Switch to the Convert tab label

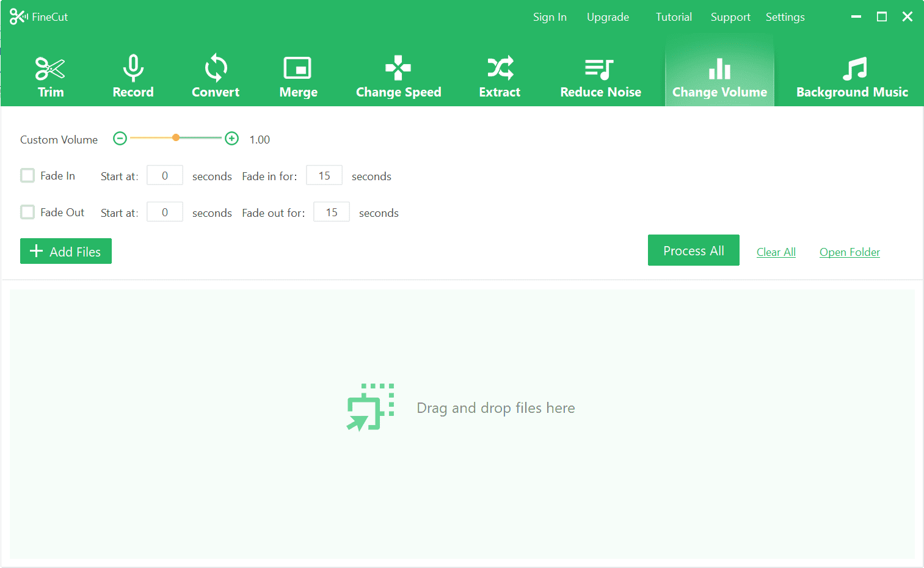(216, 92)
